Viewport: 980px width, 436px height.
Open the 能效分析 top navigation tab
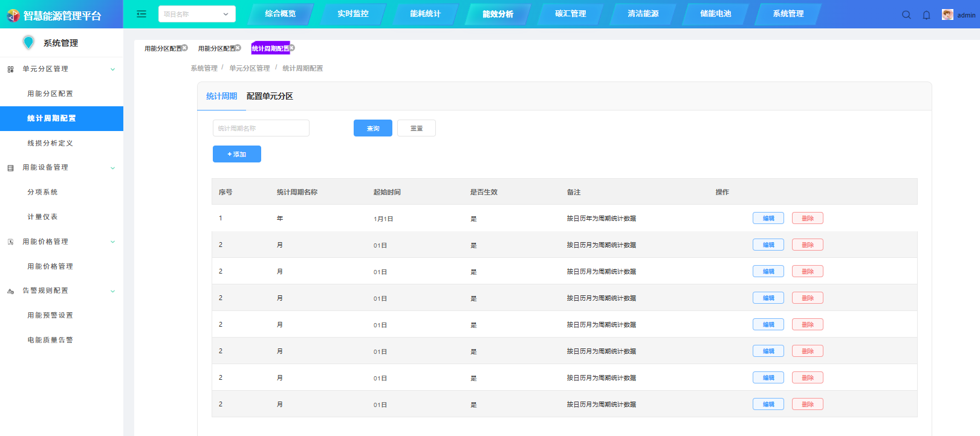[498, 14]
